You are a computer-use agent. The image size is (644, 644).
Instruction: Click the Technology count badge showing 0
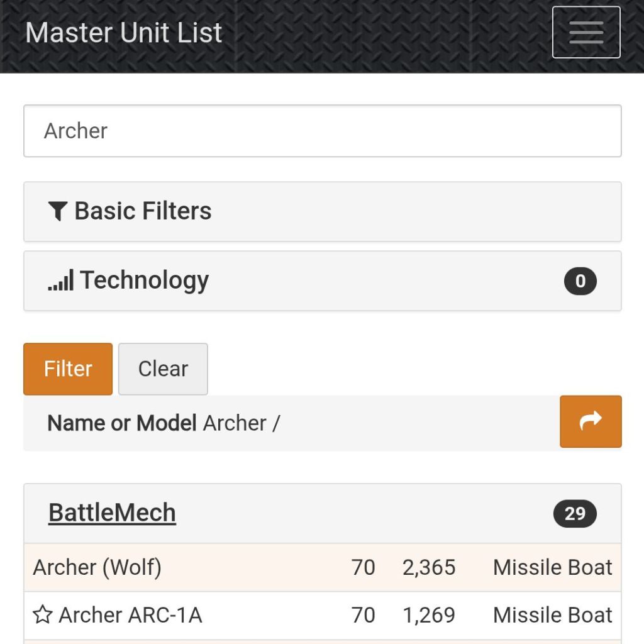580,281
